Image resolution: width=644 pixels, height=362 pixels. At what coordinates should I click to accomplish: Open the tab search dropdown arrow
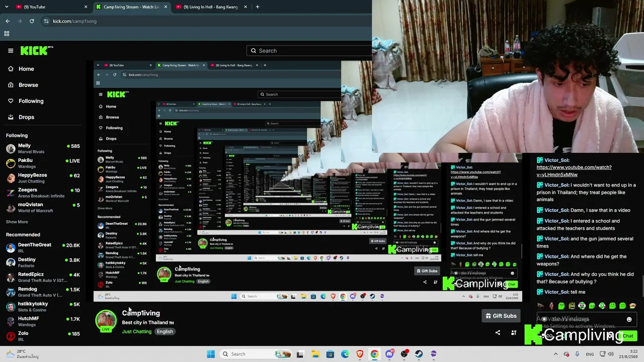pyautogui.click(x=7, y=7)
